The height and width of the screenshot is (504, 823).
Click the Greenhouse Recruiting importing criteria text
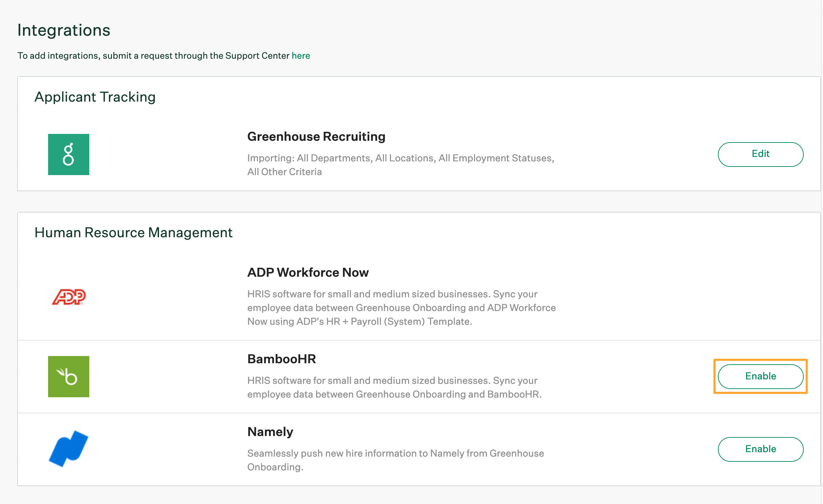pyautogui.click(x=400, y=165)
